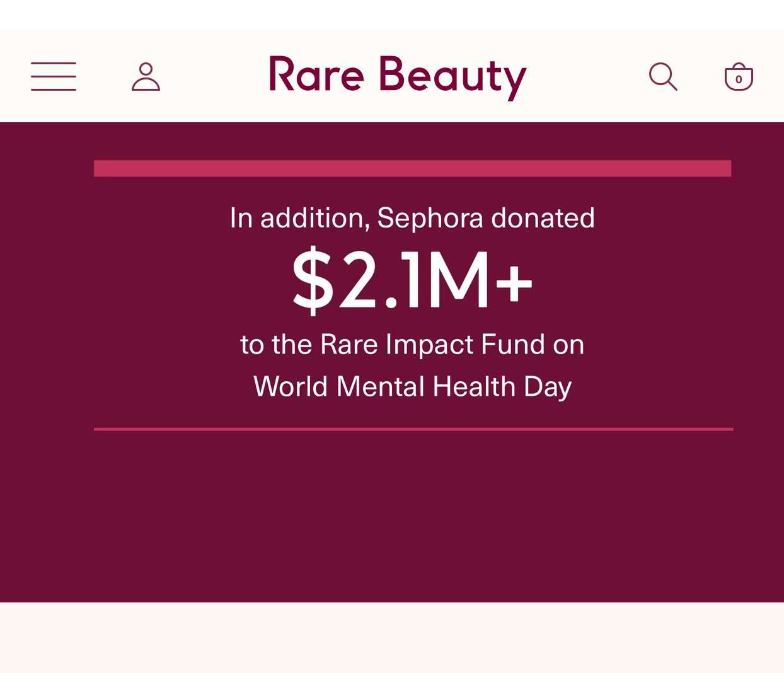Click the cart item count 0
The height and width of the screenshot is (673, 784).
coord(739,79)
